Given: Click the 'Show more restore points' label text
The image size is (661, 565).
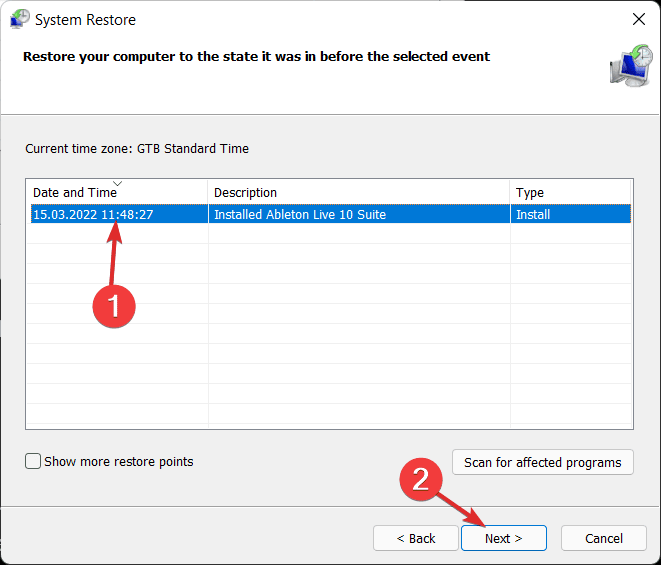Looking at the screenshot, I should (x=119, y=462).
